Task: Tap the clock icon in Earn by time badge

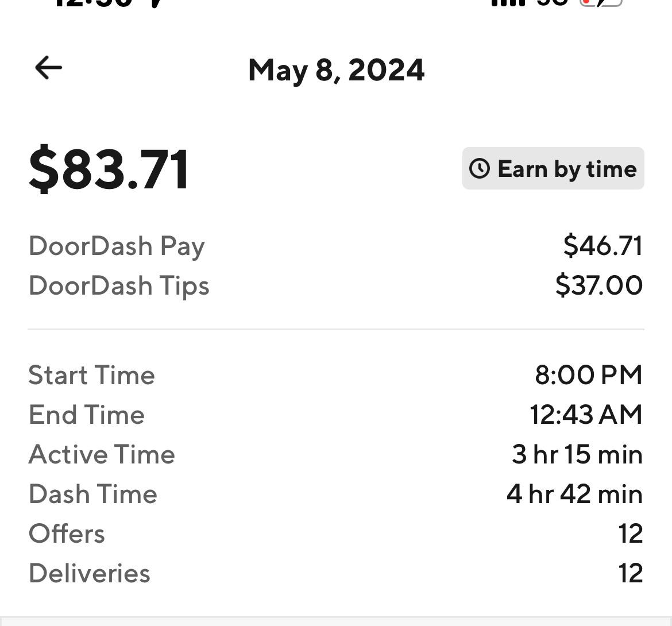Action: coord(478,168)
